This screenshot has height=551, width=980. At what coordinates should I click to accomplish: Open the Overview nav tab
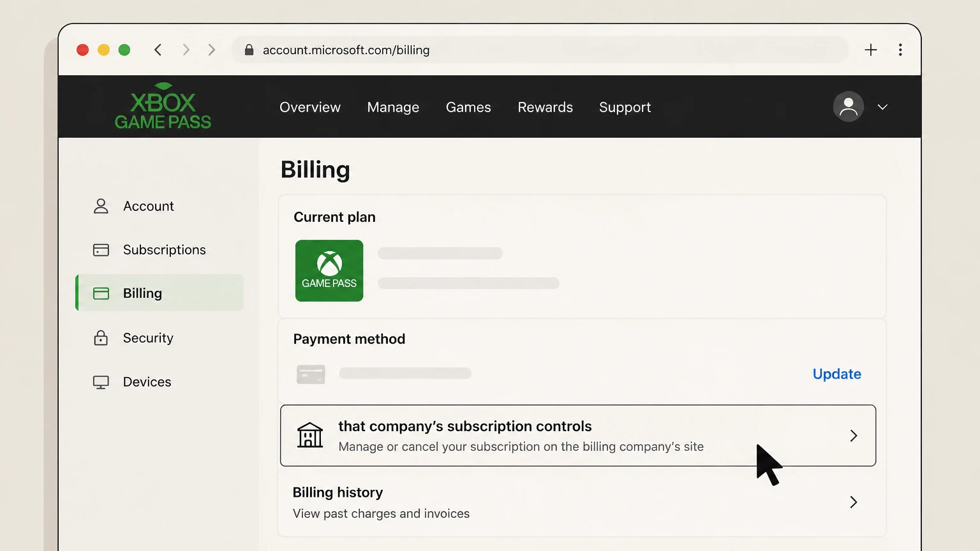pyautogui.click(x=310, y=107)
